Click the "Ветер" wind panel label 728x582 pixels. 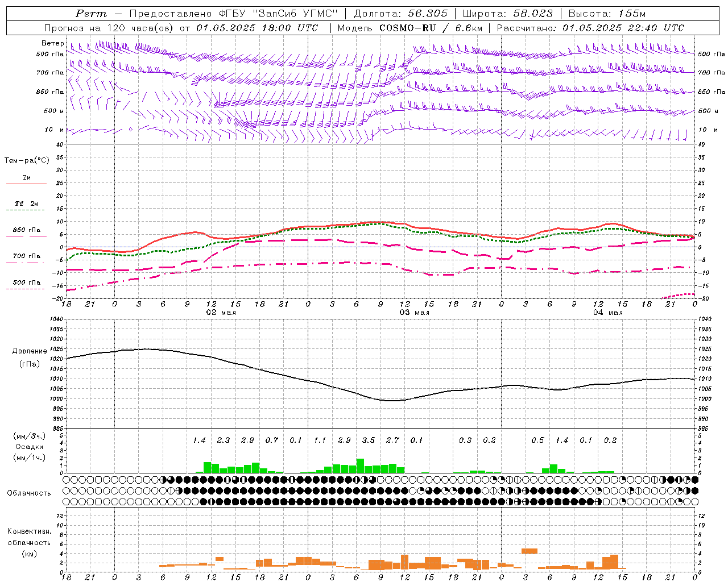tap(53, 43)
